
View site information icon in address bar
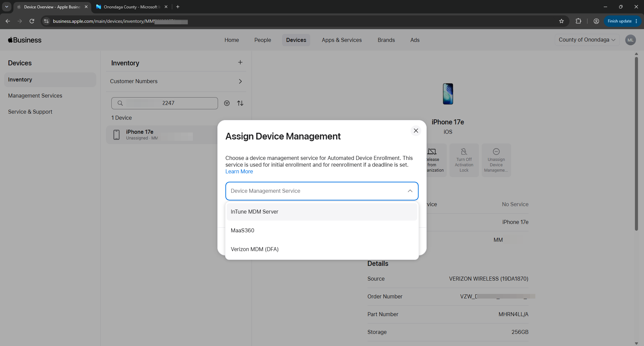(x=46, y=21)
